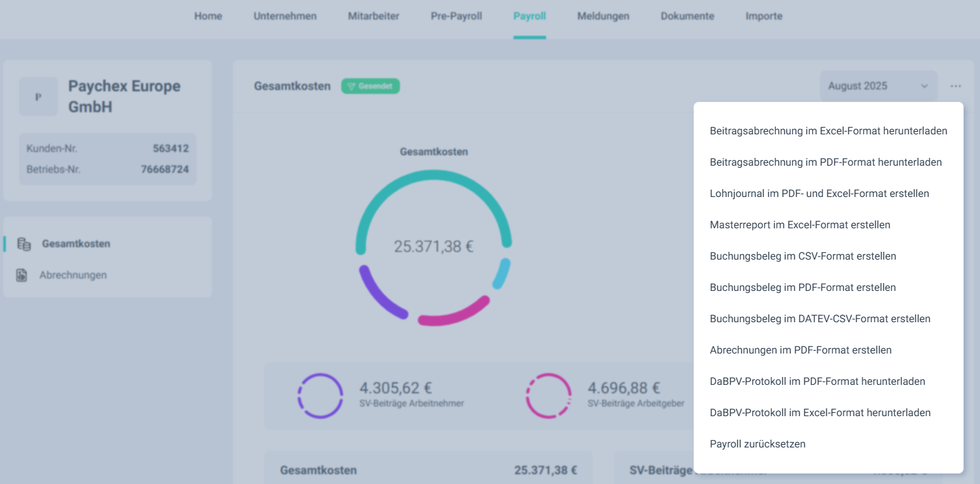Click the Abrechnungen document icon in sidebar
This screenshot has width=980, height=484.
click(x=22, y=275)
